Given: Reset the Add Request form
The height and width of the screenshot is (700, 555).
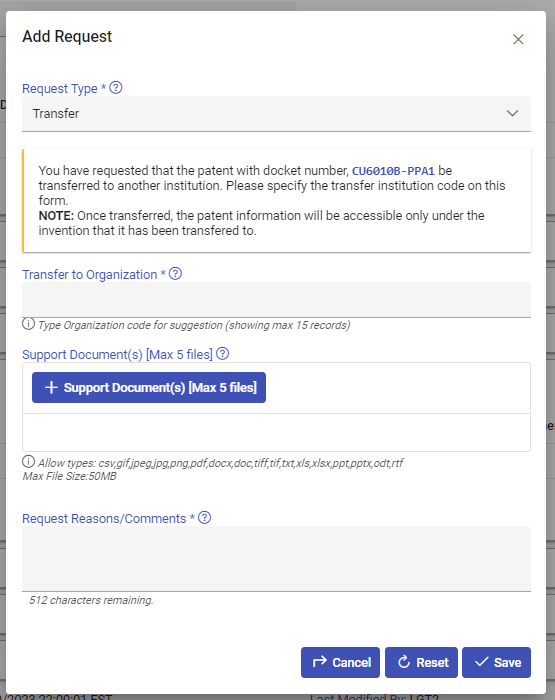Looking at the screenshot, I should 421,662.
